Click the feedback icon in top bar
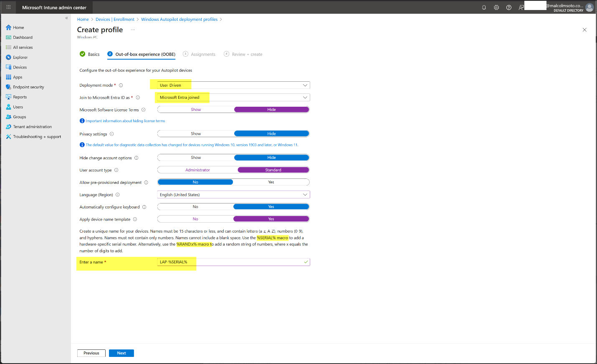 (521, 8)
